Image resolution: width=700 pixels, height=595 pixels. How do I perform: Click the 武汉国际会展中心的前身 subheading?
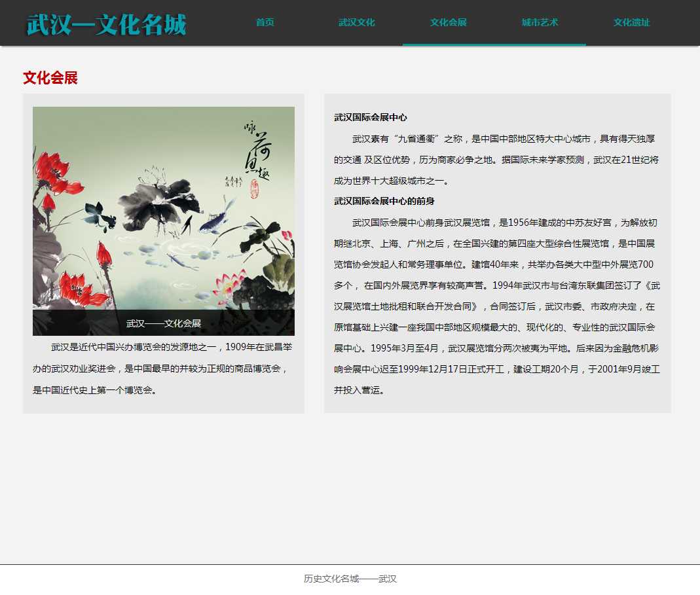click(x=384, y=201)
